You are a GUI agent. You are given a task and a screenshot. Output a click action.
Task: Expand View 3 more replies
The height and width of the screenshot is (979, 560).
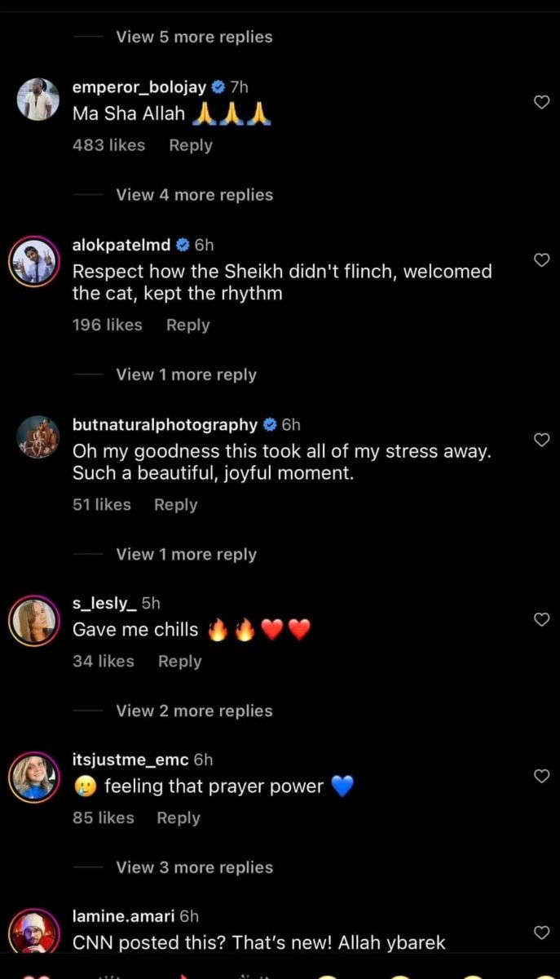pyautogui.click(x=194, y=867)
